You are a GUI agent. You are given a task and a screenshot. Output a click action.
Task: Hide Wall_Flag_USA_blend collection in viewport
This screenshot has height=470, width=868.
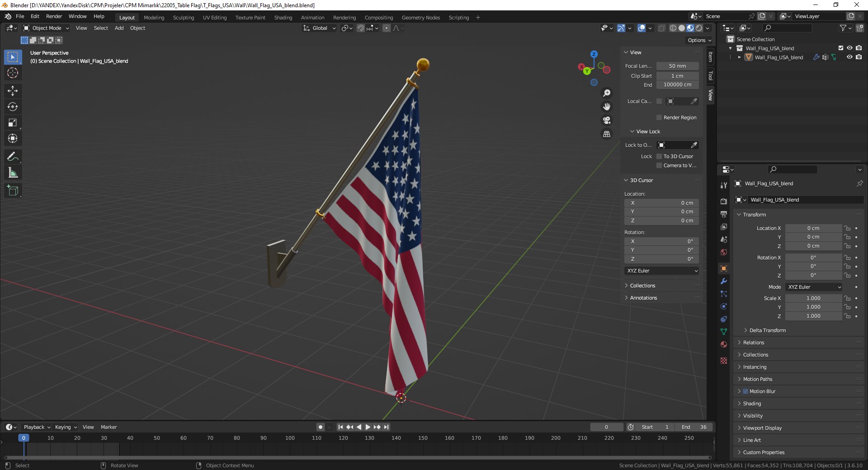click(x=849, y=48)
